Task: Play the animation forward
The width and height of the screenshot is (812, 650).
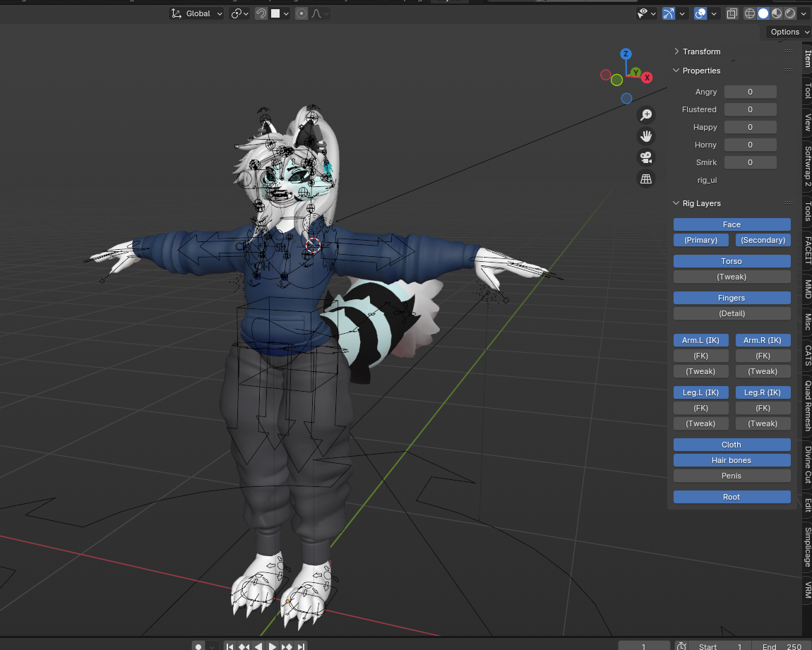Action: coord(273,646)
